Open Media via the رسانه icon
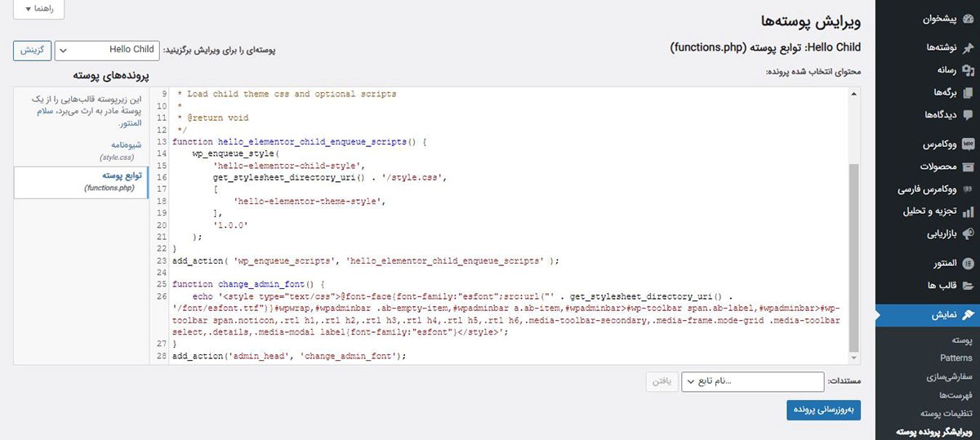 click(968, 69)
